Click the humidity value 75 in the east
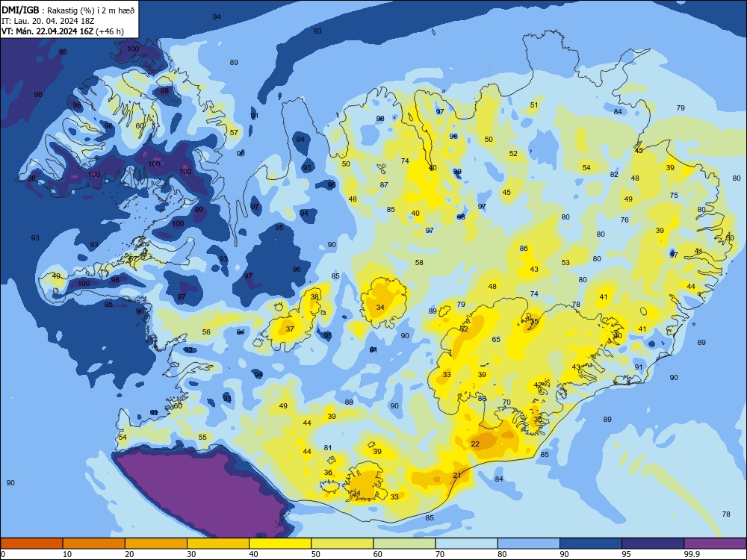This screenshot has height=560, width=747. click(x=674, y=195)
